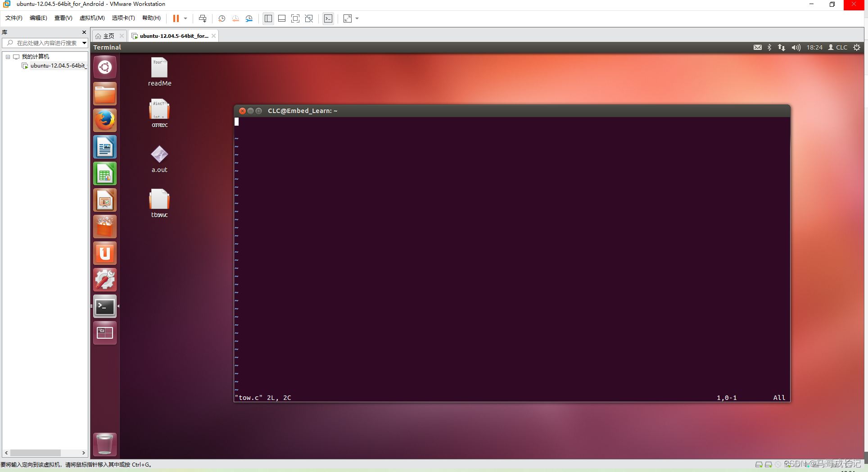Screen dimensions: 868x472
Task: Toggle the library sidebar view icon
Action: click(268, 18)
